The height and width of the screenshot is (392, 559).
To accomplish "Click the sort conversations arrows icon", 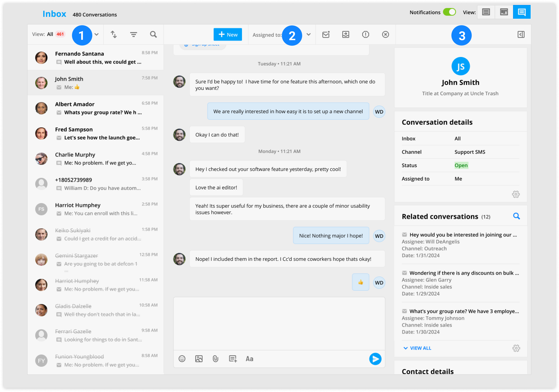I will coord(114,34).
